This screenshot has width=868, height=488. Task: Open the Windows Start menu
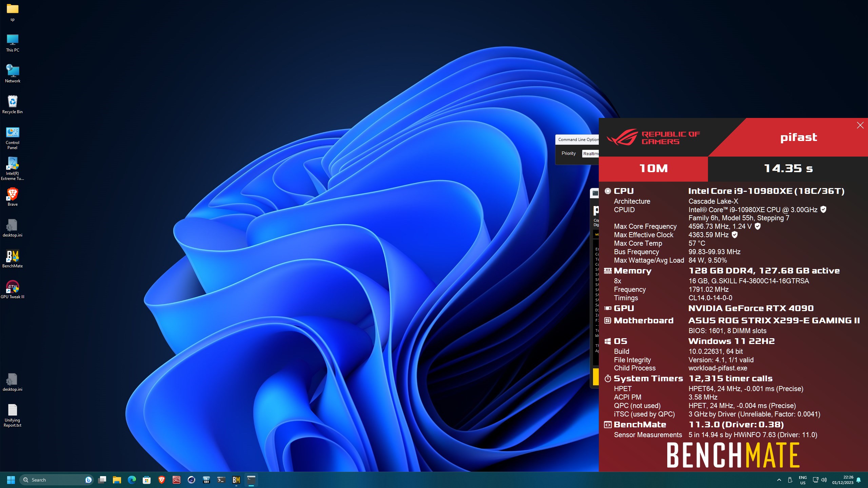[11, 480]
